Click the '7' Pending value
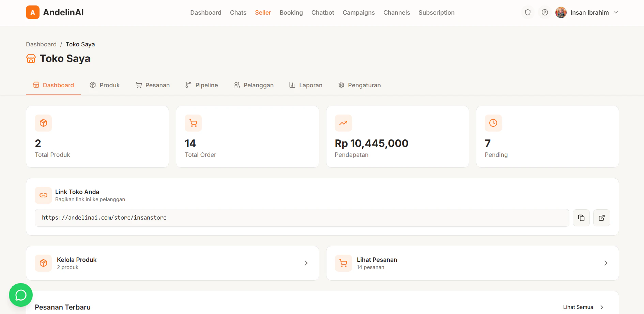Viewport: 644px width, 314px height. (488, 144)
